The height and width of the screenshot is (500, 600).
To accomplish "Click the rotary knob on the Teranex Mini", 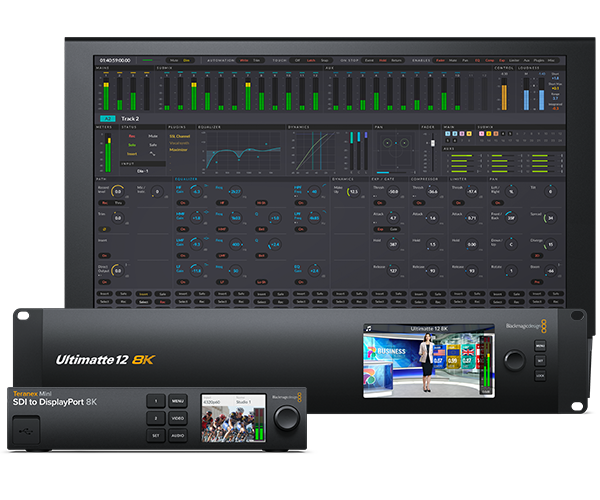I will [287, 418].
